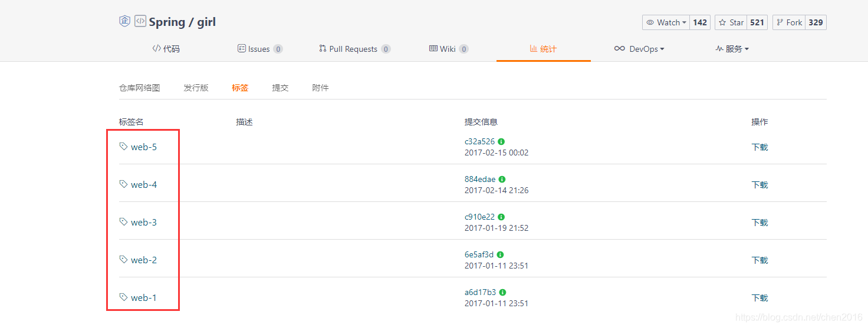Open tag web-2

pos(144,260)
